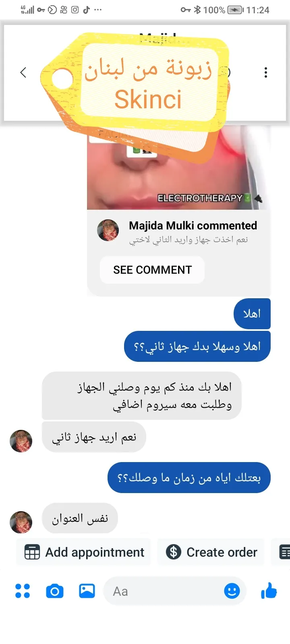Open the emoji smiley picker

[232, 591]
